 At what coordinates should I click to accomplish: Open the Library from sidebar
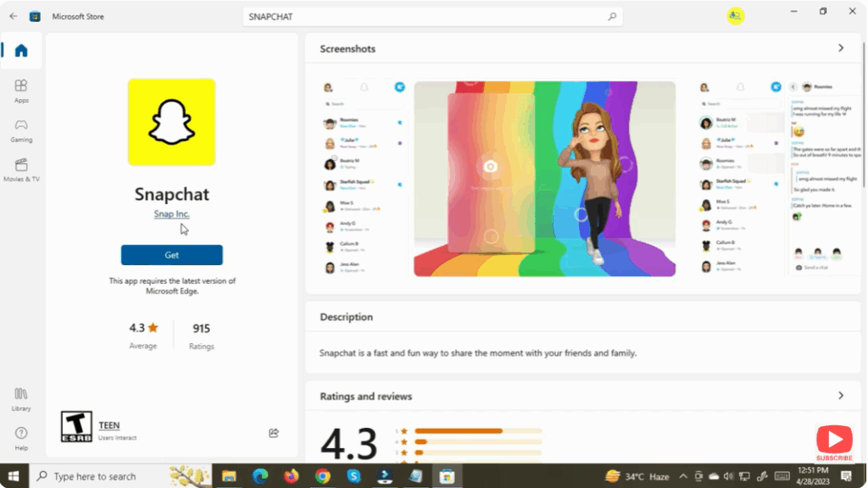[x=21, y=398]
